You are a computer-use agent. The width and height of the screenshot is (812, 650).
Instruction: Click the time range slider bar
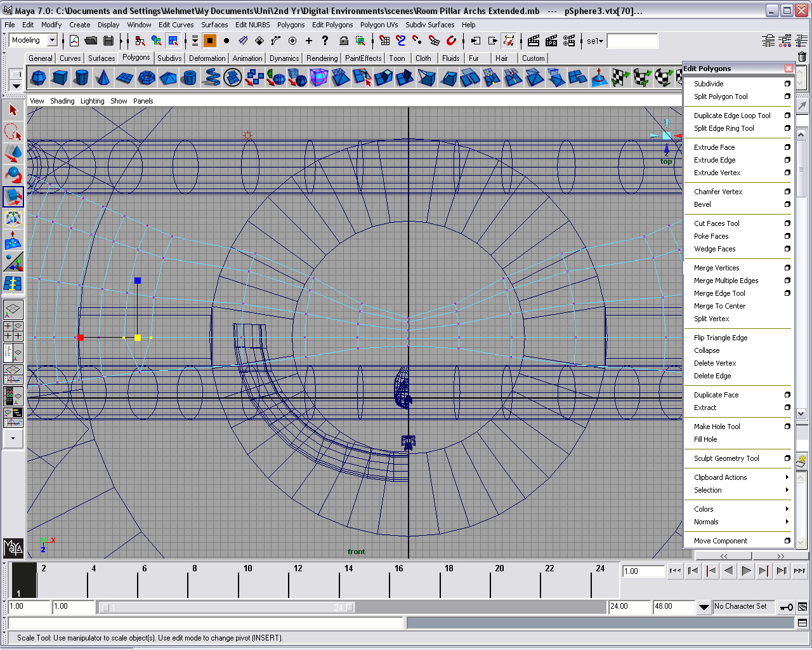(226, 607)
